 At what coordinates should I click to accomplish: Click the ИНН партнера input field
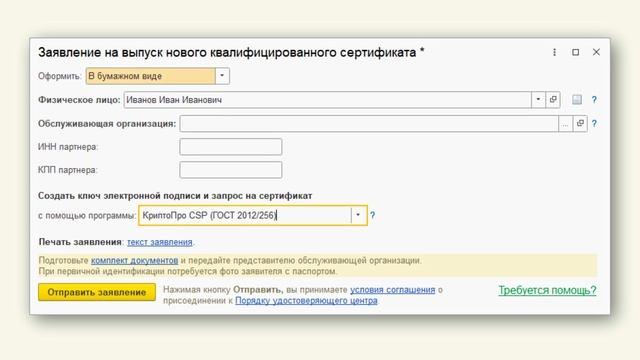(231, 147)
